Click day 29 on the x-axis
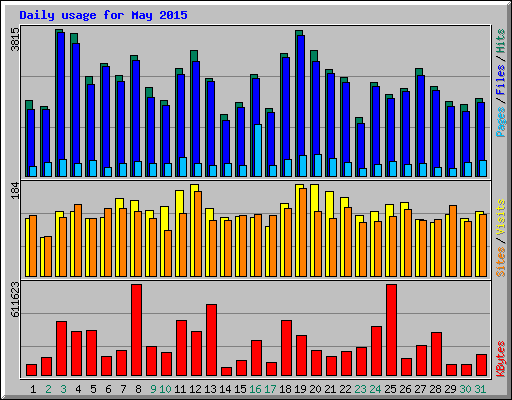 pos(450,389)
